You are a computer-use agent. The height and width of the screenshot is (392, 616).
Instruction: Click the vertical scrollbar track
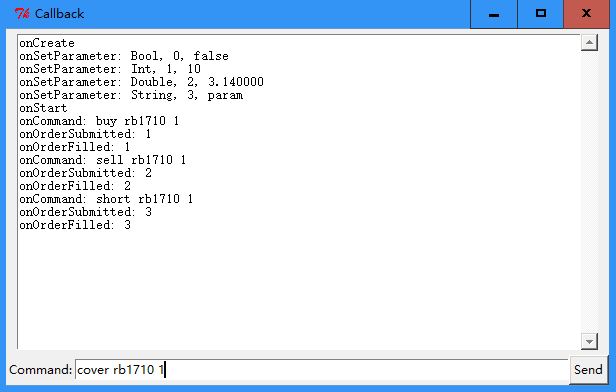tap(589, 192)
